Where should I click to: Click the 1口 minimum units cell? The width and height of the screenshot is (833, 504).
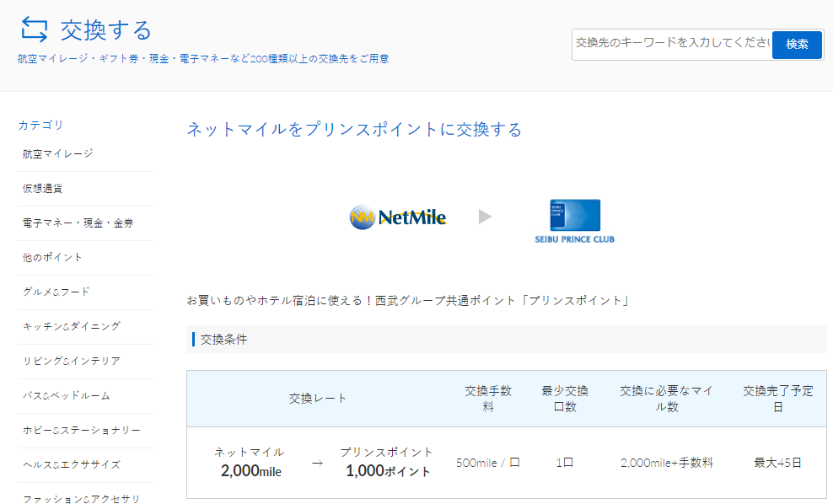tap(565, 463)
